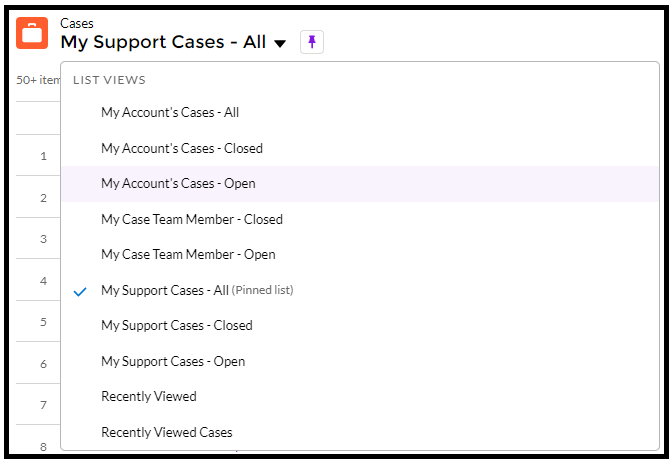Click row number 4 in the list

43,281
